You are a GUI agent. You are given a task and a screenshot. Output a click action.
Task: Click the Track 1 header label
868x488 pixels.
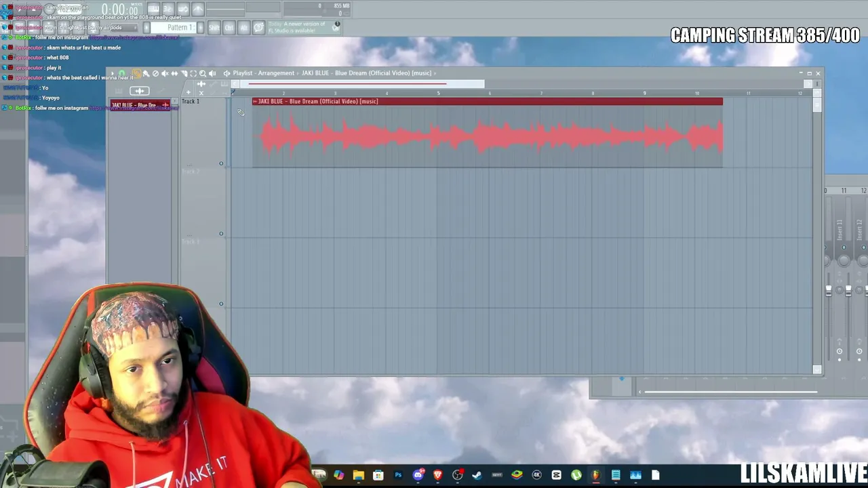pyautogui.click(x=191, y=102)
